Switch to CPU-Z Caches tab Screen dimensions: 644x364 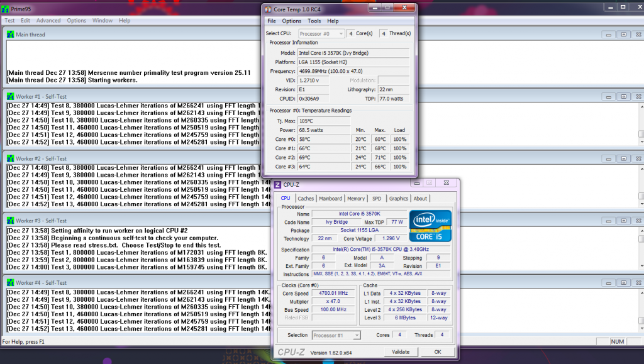(306, 199)
